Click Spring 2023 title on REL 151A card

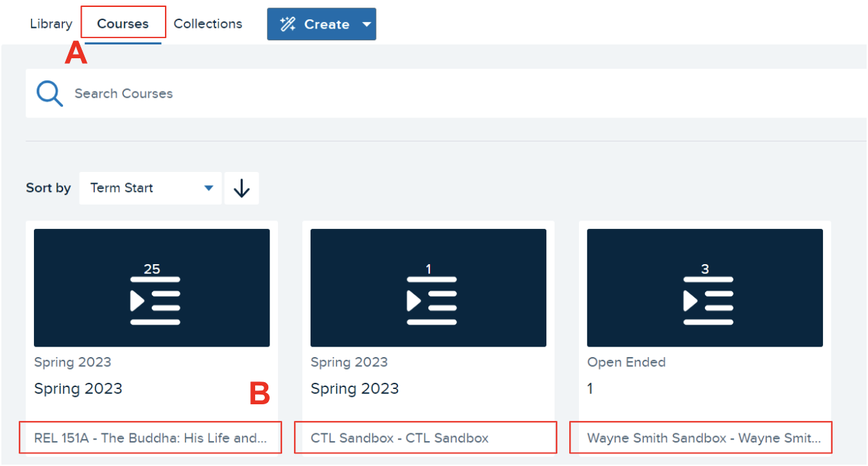click(x=78, y=388)
